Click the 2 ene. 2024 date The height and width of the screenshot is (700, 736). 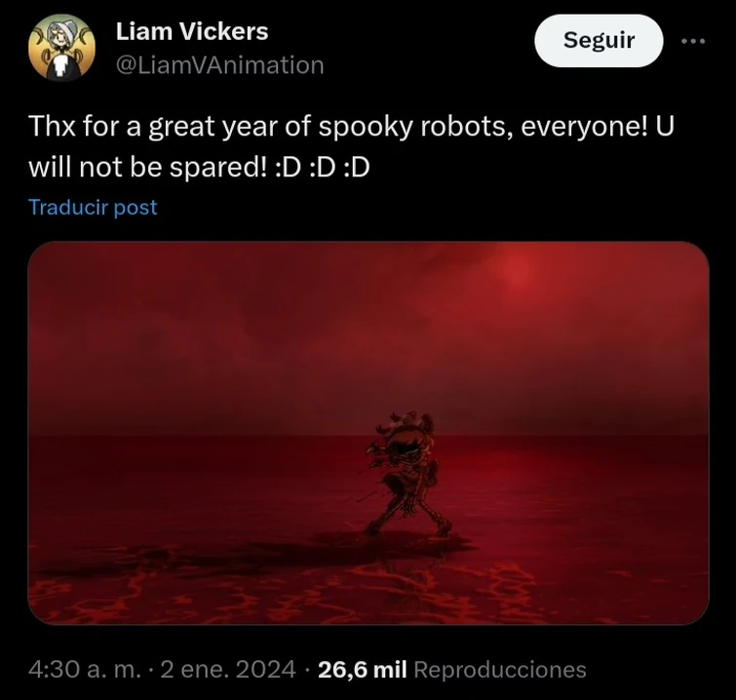click(x=228, y=669)
